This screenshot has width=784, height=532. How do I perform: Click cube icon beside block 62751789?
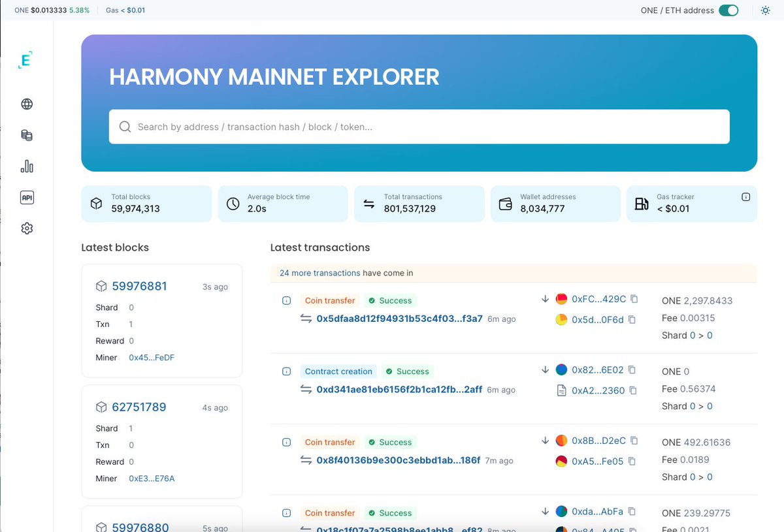point(101,407)
